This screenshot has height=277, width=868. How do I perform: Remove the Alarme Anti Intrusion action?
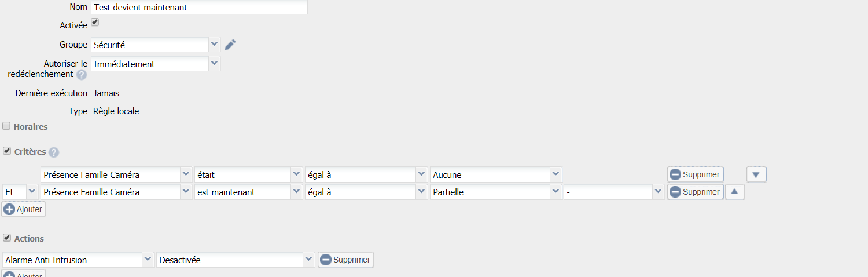click(x=346, y=260)
